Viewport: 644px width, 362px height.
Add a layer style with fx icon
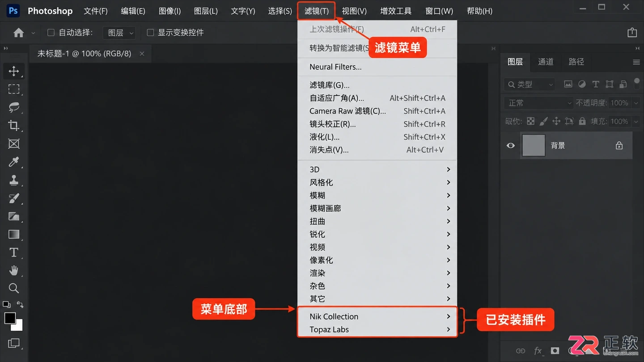538,351
